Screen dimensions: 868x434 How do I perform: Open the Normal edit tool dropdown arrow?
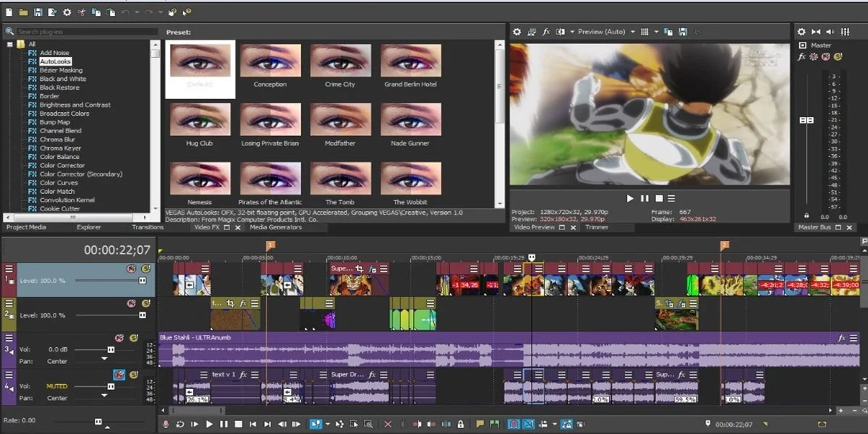pyautogui.click(x=327, y=424)
